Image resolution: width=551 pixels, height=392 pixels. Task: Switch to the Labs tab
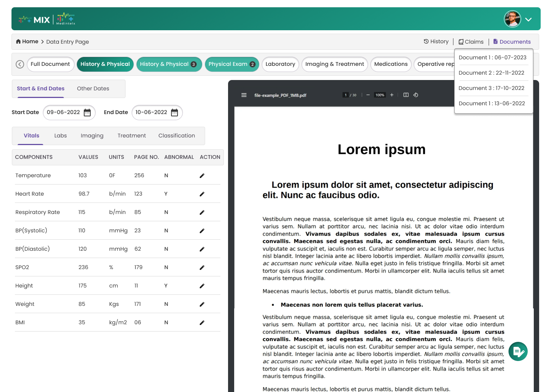(x=60, y=136)
